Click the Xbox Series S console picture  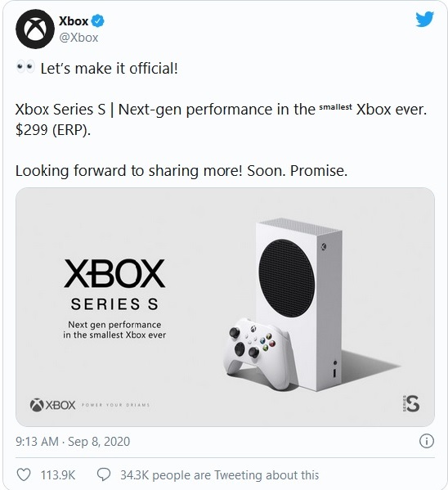tap(299, 304)
